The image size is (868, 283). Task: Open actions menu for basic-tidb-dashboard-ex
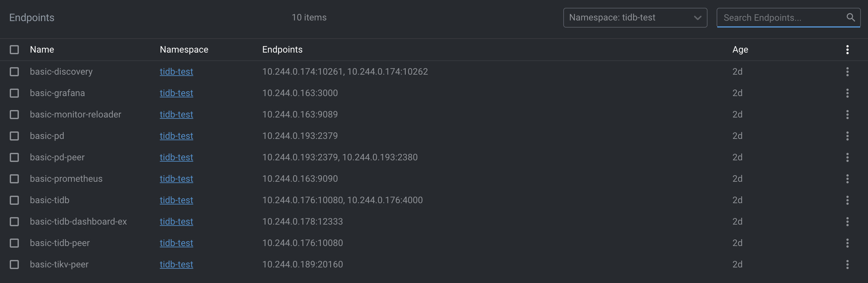coord(847,221)
